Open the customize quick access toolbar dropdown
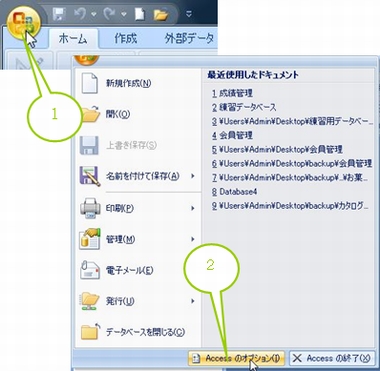The height and width of the screenshot is (371, 380). click(189, 14)
